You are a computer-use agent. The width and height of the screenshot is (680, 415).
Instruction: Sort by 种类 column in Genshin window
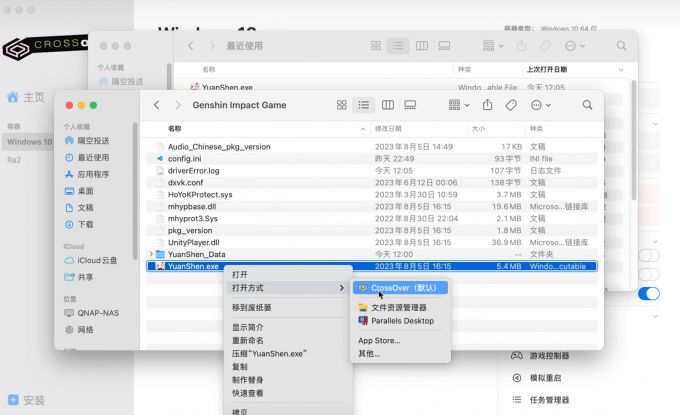point(536,128)
